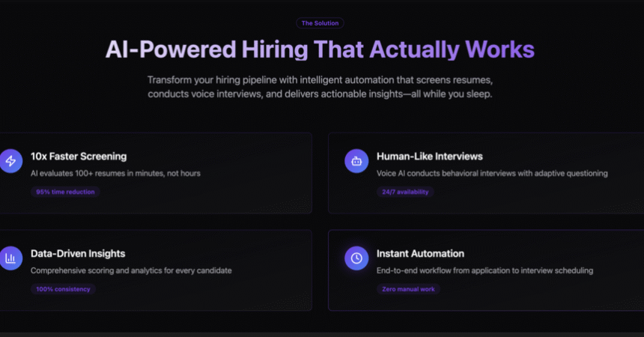Click the paragraph starting "Transform your hiring pipeline"
This screenshot has height=337, width=644.
point(320,87)
